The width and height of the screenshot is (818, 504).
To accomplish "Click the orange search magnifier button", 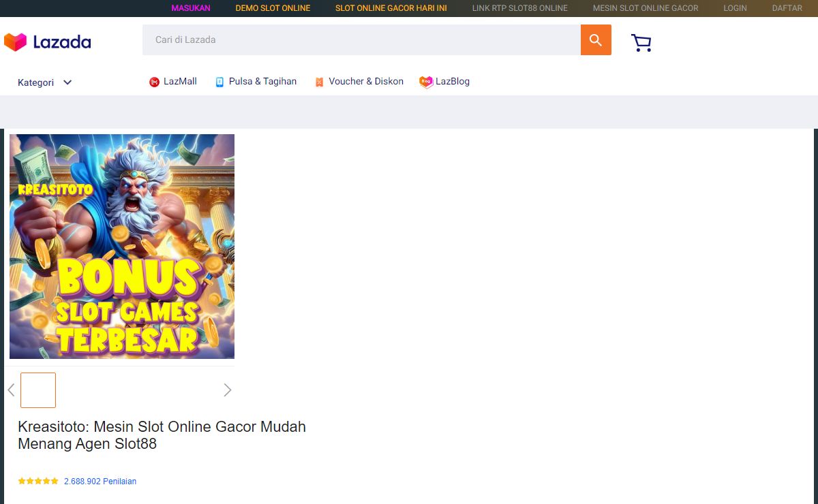I will tap(596, 40).
